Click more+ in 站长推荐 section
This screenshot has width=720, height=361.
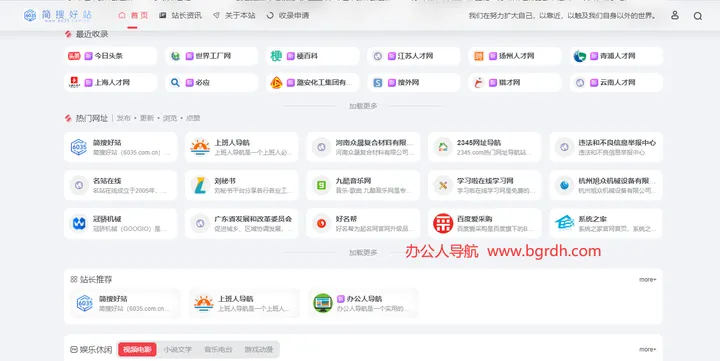click(x=647, y=279)
